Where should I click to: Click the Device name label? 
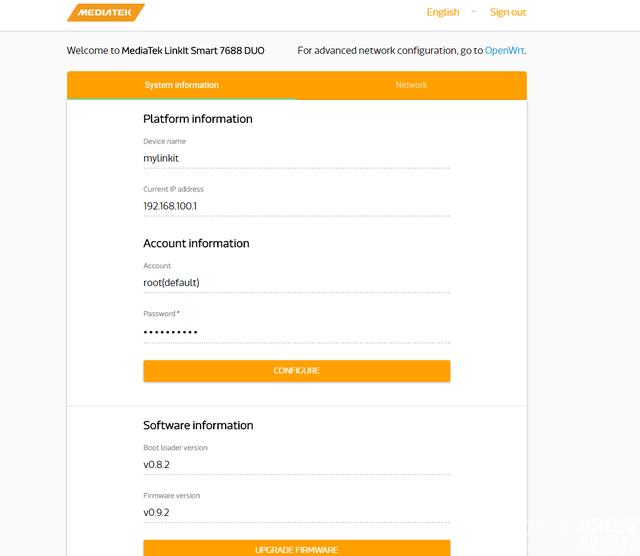164,141
